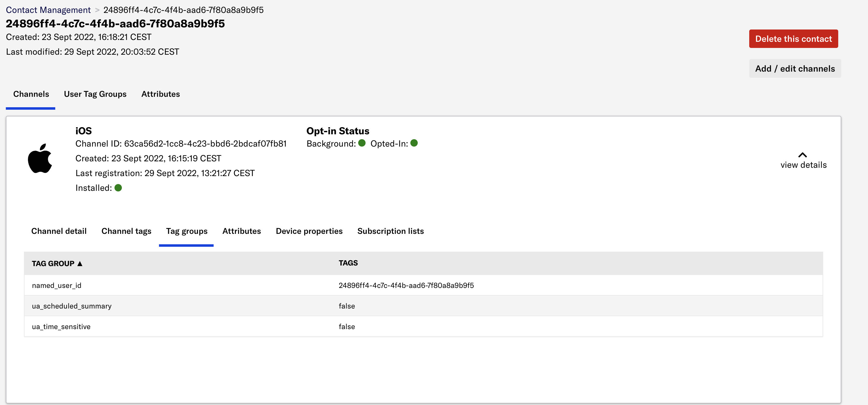View the Subscription lists tab
The width and height of the screenshot is (868, 405).
pos(390,231)
